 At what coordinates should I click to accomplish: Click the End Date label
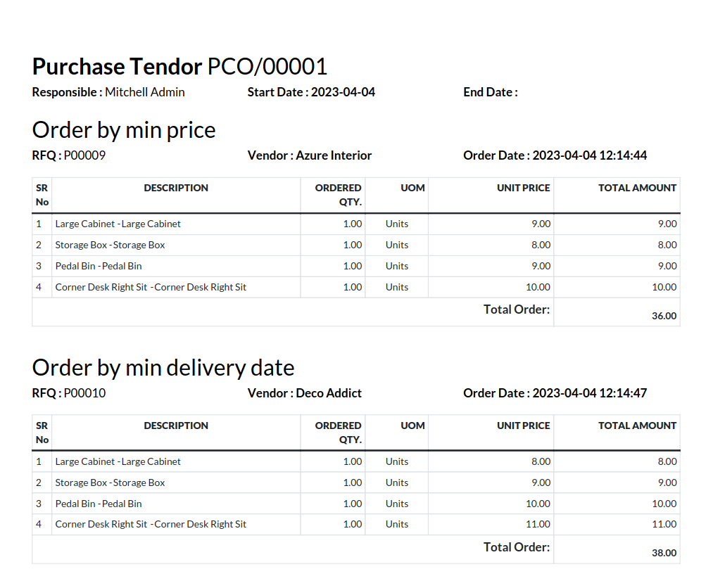coord(490,92)
